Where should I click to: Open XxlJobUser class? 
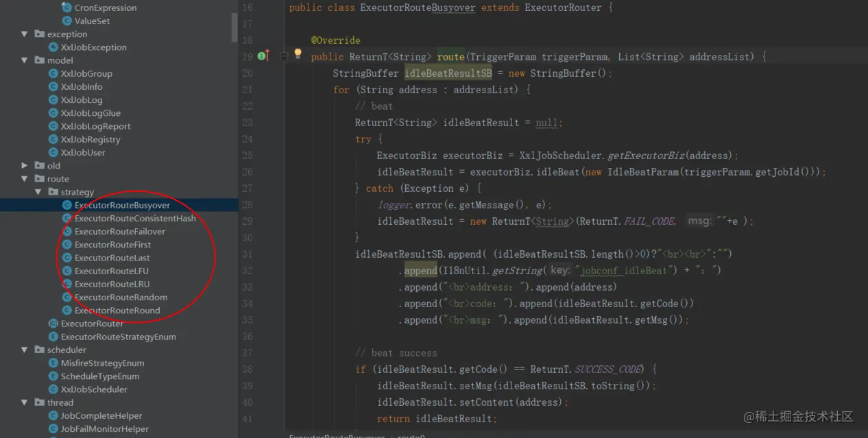point(83,152)
